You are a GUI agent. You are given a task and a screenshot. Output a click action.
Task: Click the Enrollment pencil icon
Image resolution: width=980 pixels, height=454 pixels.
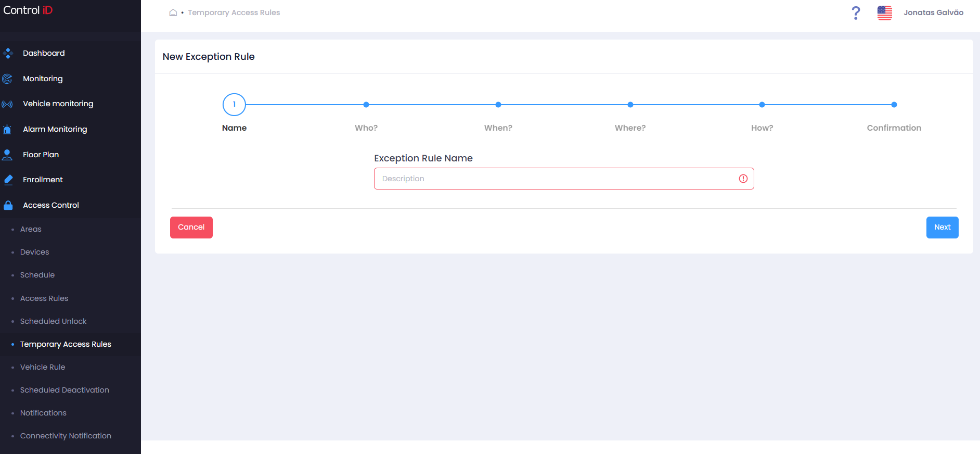[8, 180]
